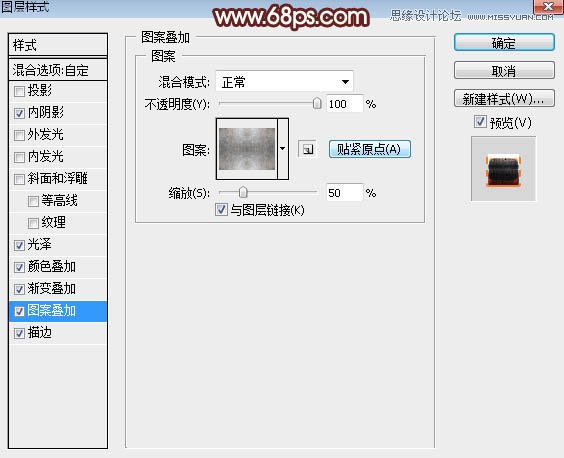Image resolution: width=564 pixels, height=458 pixels.
Task: Uncheck the 光泽 satin checkbox
Action: click(19, 245)
